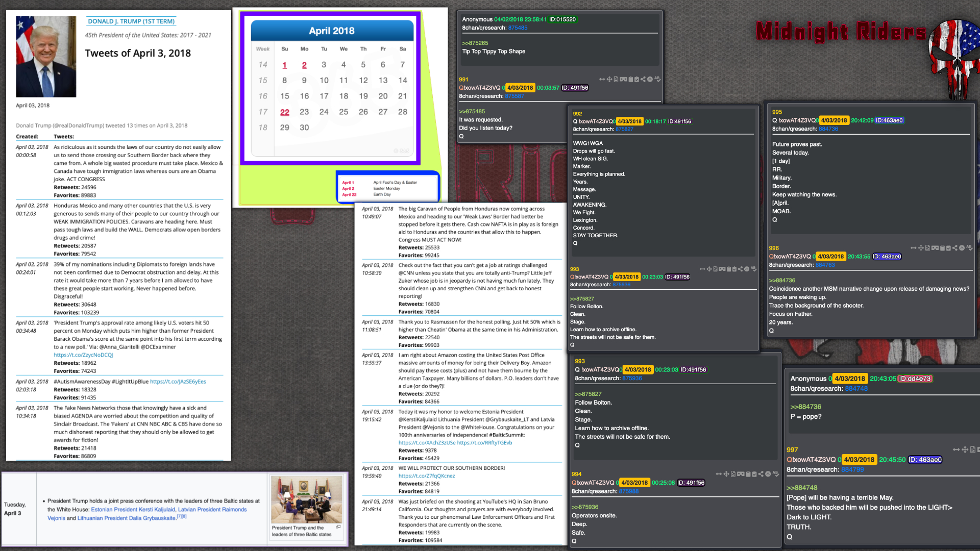Click the horizontal arrows icon on post 991
This screenshot has height=551, width=980.
click(602, 79)
